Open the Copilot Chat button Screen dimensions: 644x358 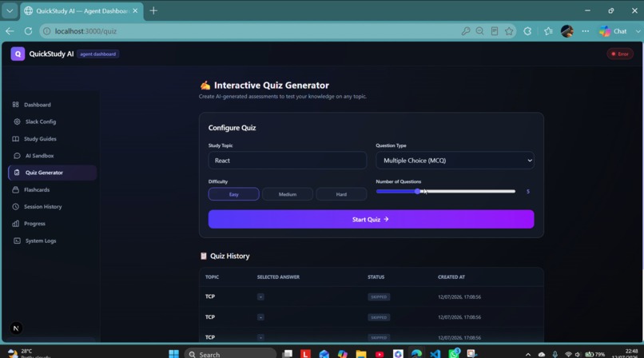point(613,31)
